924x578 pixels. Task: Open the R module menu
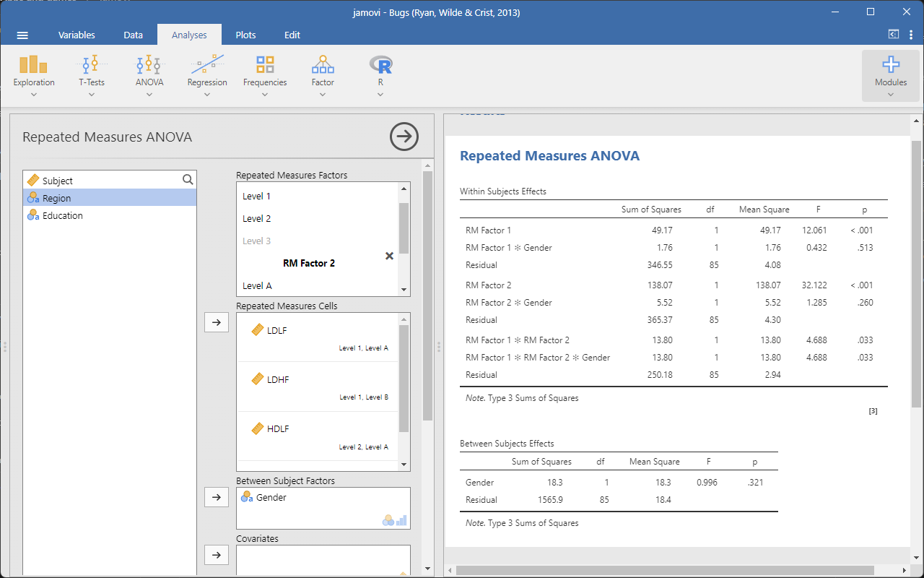pos(380,76)
